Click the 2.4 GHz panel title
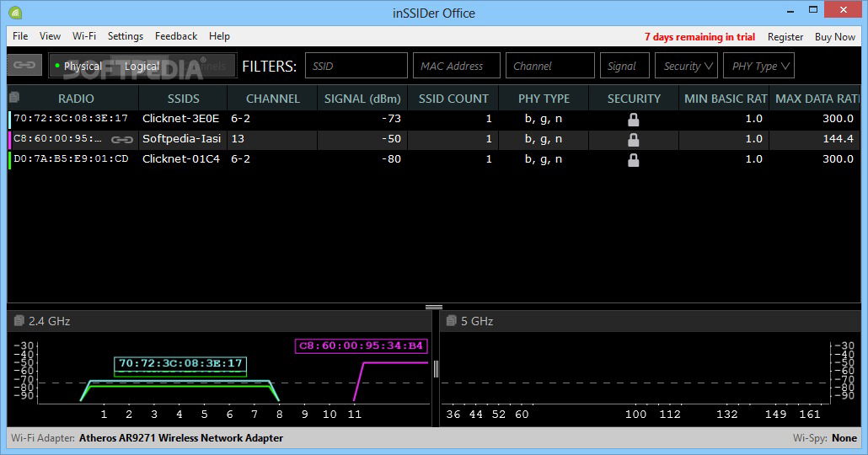868x455 pixels. click(x=49, y=321)
